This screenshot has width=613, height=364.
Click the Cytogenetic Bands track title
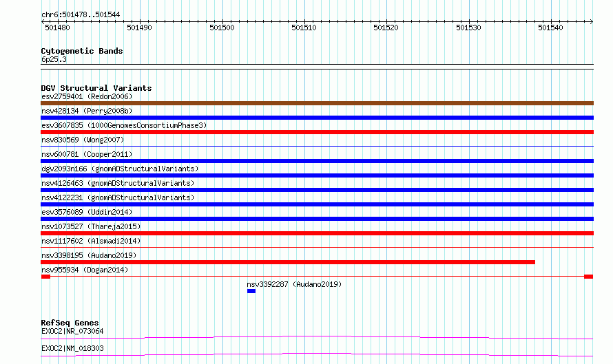82,51
